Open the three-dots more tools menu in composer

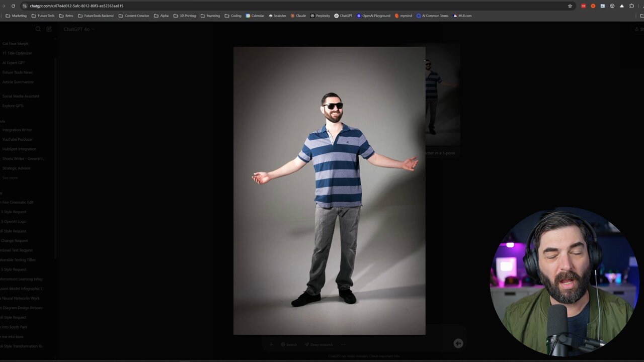point(343,344)
